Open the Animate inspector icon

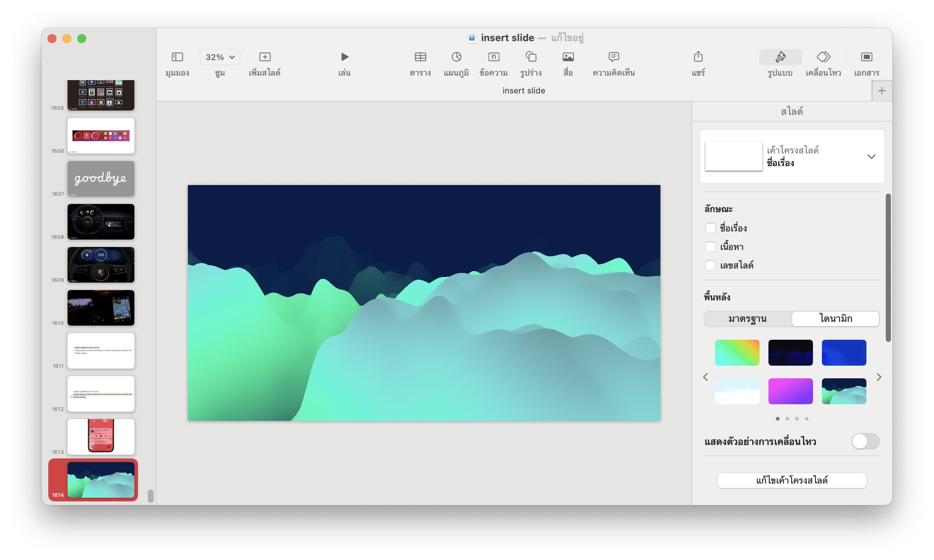tap(823, 57)
